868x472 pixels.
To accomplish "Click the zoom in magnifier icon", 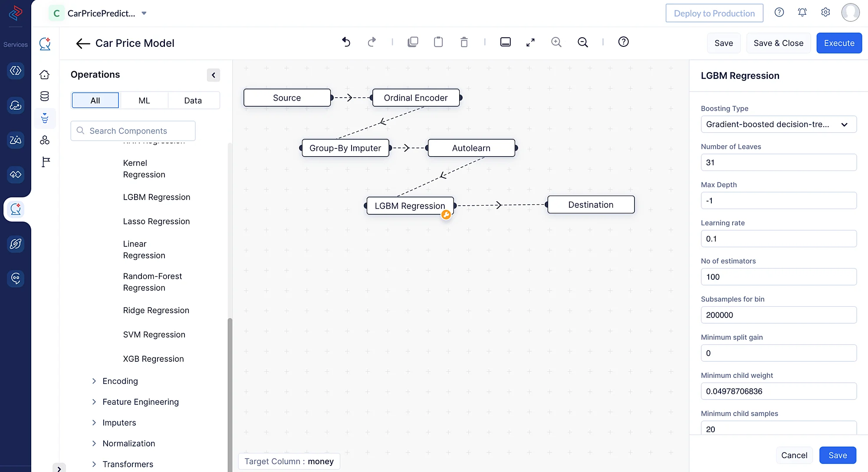I will pyautogui.click(x=556, y=42).
